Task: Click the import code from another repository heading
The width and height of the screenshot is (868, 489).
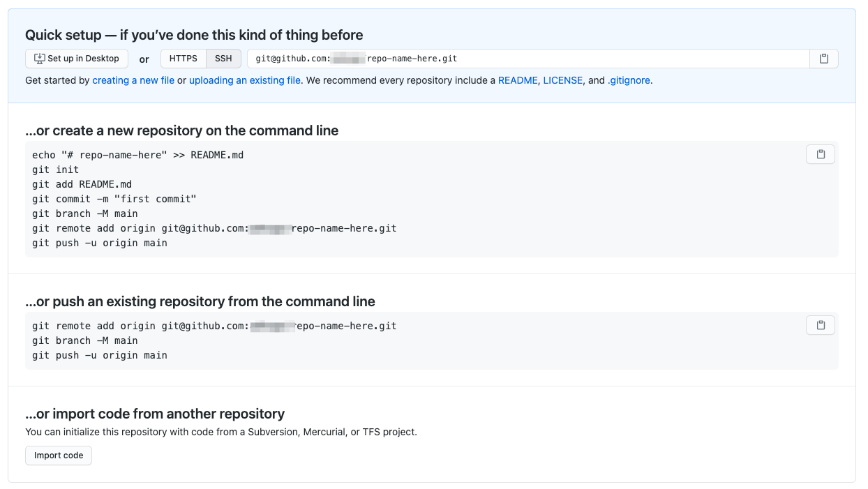Action: (x=155, y=414)
